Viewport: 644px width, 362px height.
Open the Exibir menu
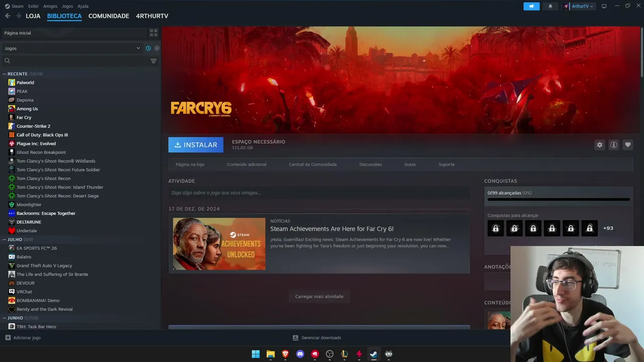click(33, 6)
